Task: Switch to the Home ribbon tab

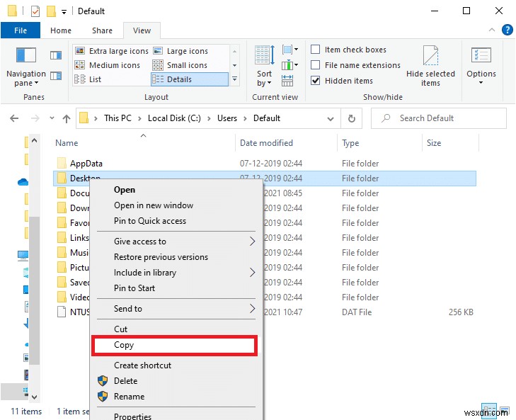Action: point(61,30)
